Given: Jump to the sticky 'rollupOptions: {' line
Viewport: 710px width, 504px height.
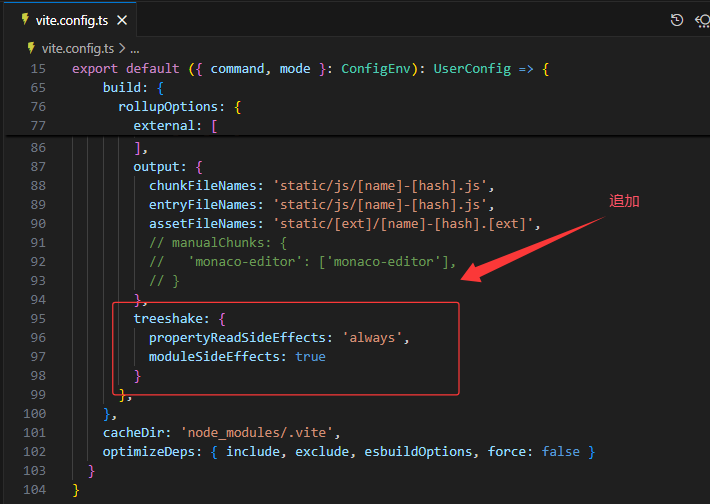Looking at the screenshot, I should tap(180, 106).
